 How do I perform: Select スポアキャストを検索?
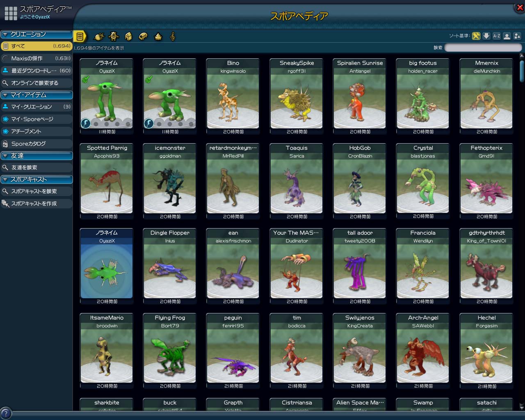(37, 191)
